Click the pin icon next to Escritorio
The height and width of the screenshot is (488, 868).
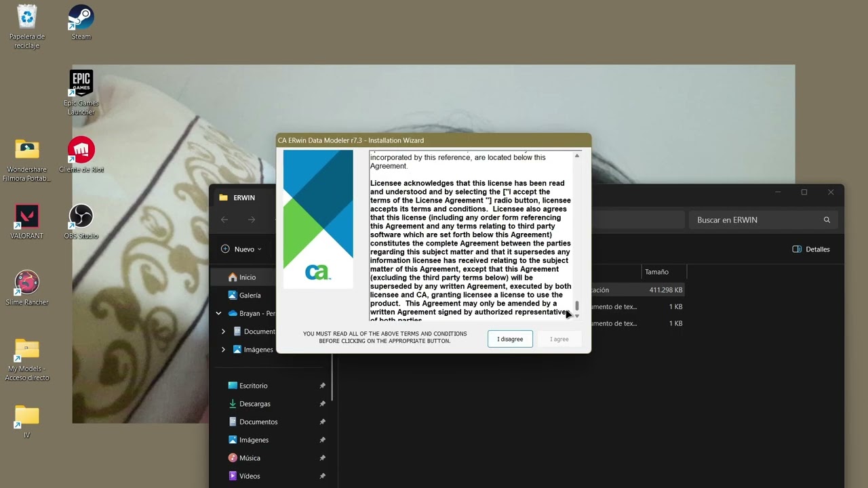(322, 386)
